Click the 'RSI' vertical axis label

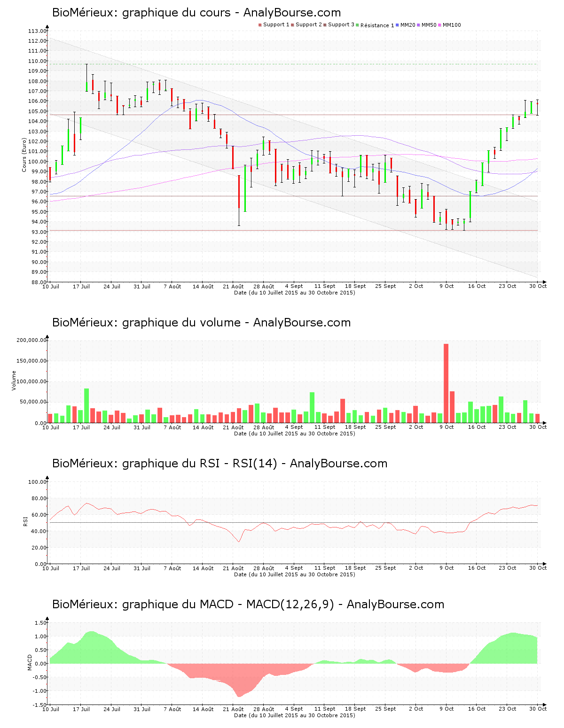[x=25, y=521]
